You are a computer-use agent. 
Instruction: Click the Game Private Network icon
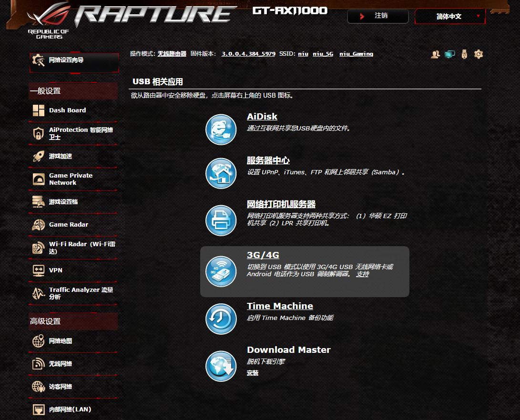(39, 179)
